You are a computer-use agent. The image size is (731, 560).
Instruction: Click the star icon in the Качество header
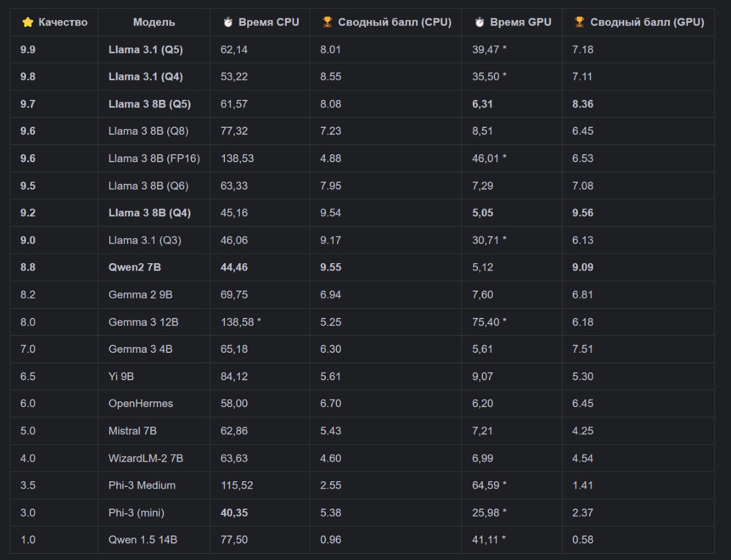(27, 22)
